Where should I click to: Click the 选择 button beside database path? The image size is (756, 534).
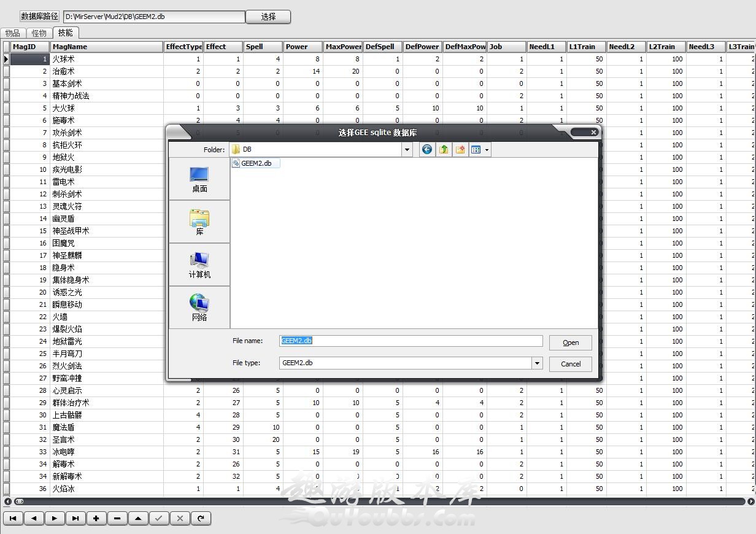[x=268, y=17]
